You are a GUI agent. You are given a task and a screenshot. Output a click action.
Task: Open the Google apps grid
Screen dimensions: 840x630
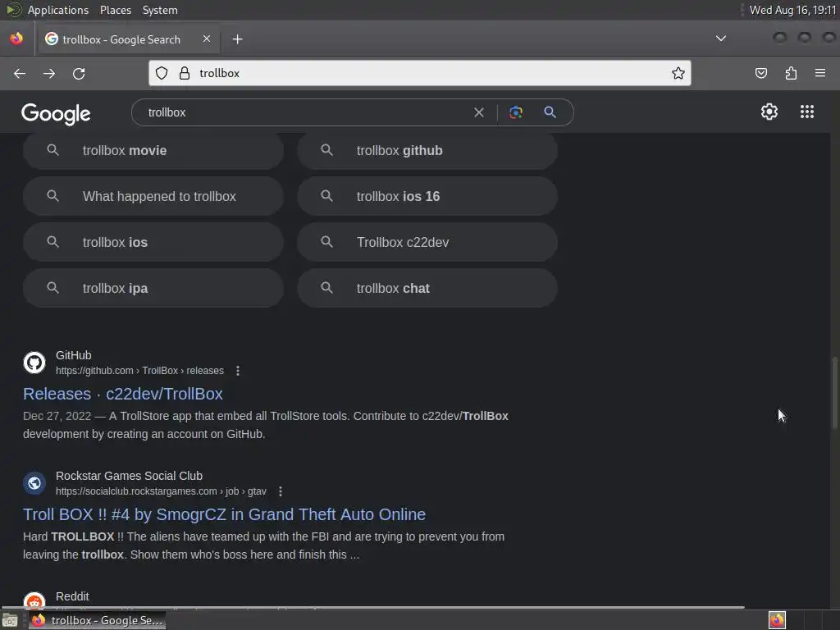807,112
